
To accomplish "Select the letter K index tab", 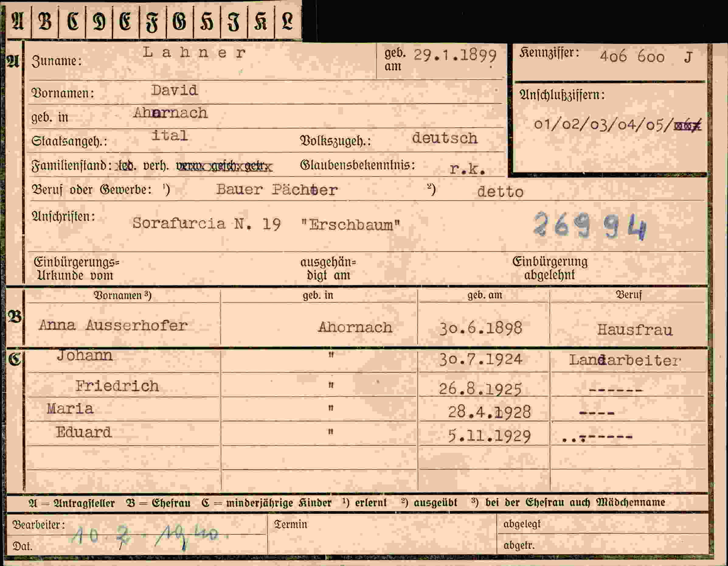I will 261,22.
